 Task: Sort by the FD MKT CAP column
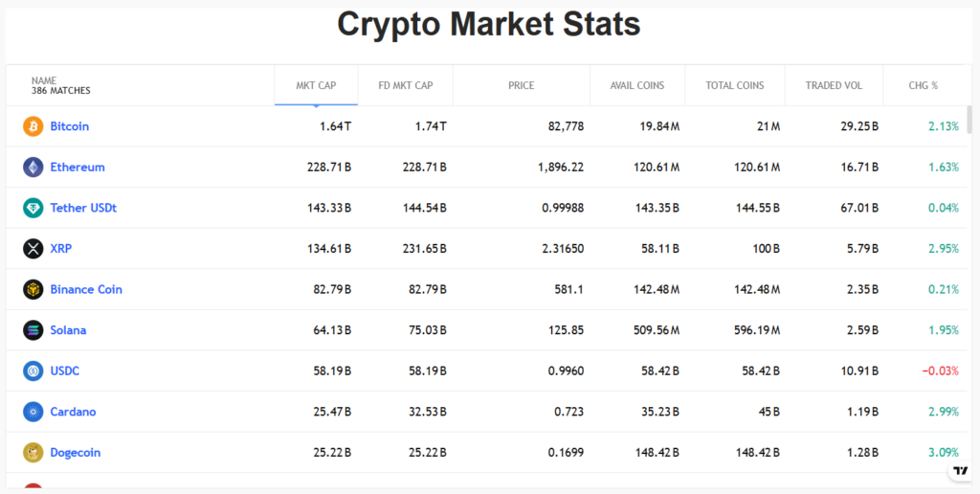[406, 85]
